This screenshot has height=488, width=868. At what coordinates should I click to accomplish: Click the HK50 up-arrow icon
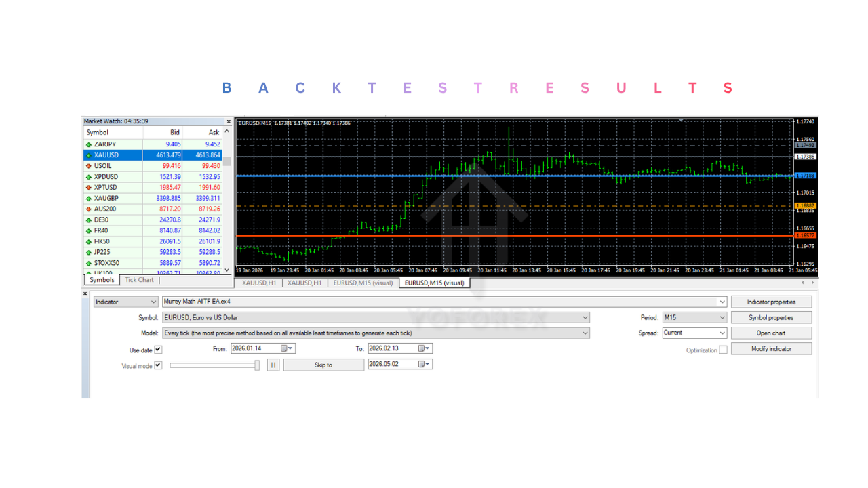[88, 242]
